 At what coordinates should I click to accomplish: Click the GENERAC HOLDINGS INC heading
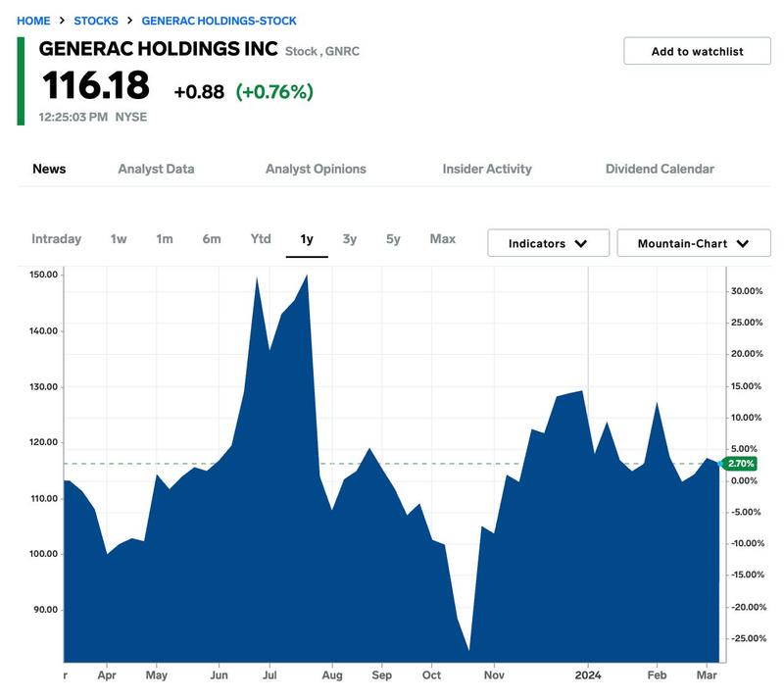point(158,49)
